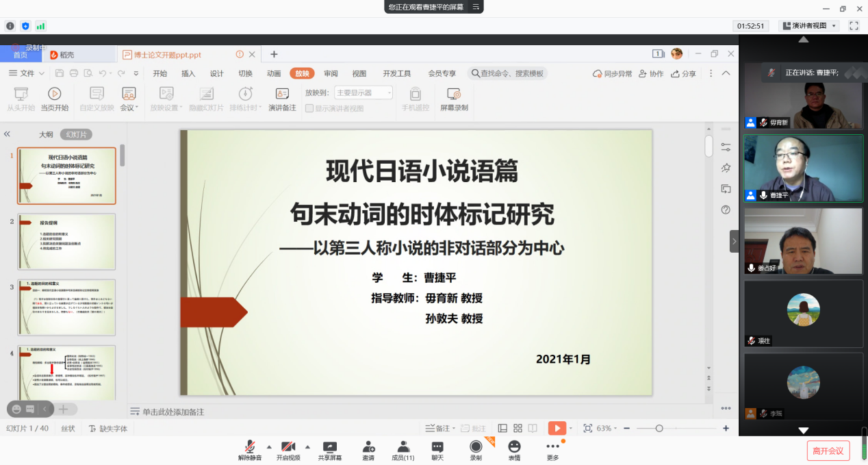Click 屏幕录制 screen recording in the ribbon
This screenshot has width=868, height=465.
pyautogui.click(x=454, y=94)
